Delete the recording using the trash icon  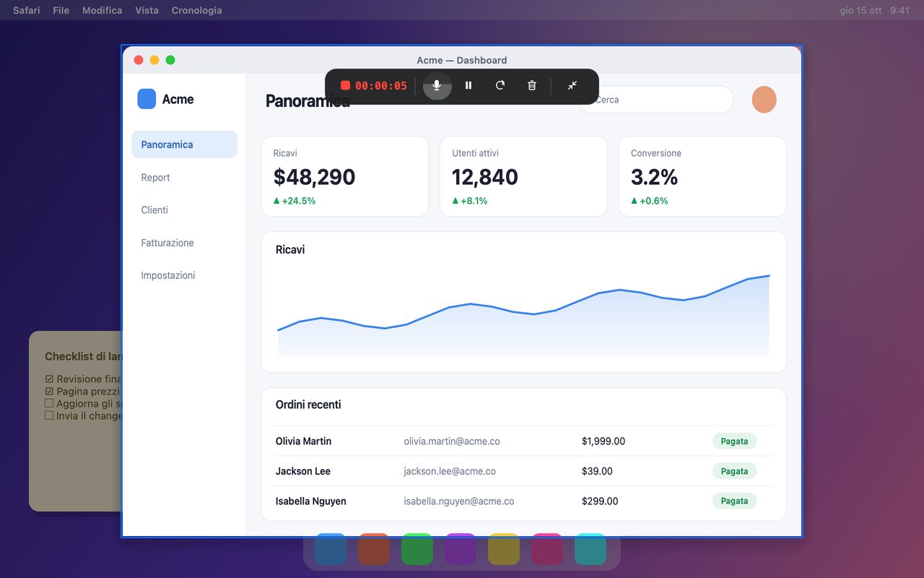532,85
